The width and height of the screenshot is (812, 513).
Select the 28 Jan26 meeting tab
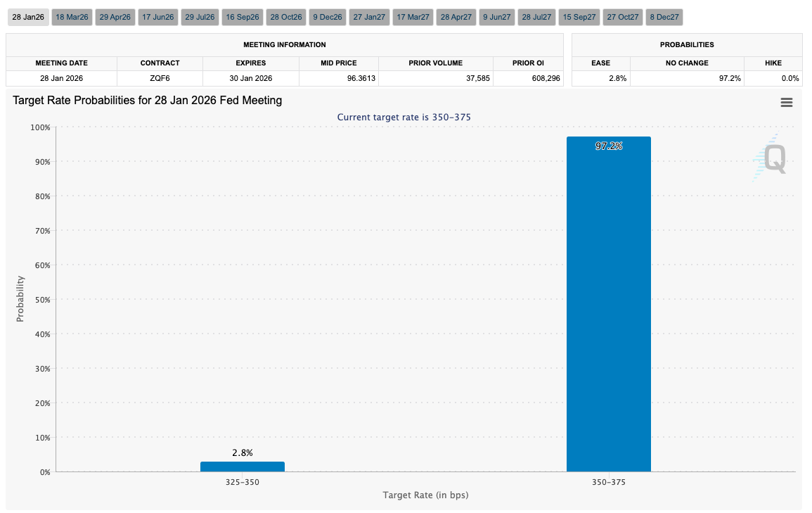tap(27, 18)
